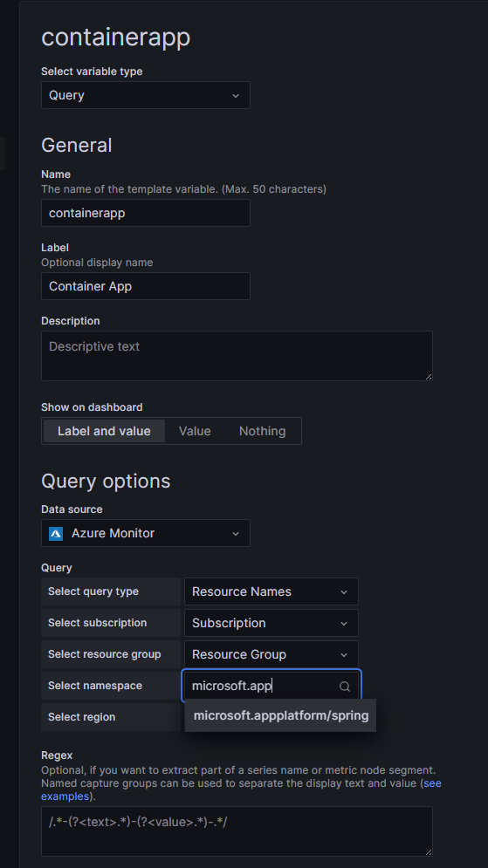Open the Subscription dropdown

(x=271, y=624)
